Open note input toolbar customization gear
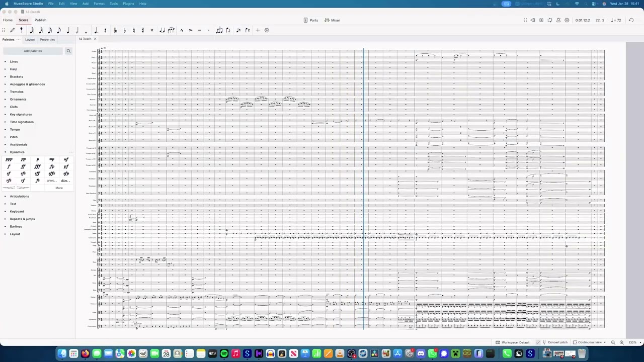Screen dimensions: 644x362 (267, 30)
